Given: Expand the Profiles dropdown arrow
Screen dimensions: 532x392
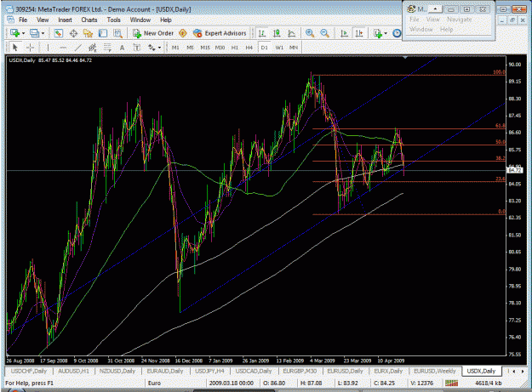Looking at the screenshot, I should pos(43,33).
